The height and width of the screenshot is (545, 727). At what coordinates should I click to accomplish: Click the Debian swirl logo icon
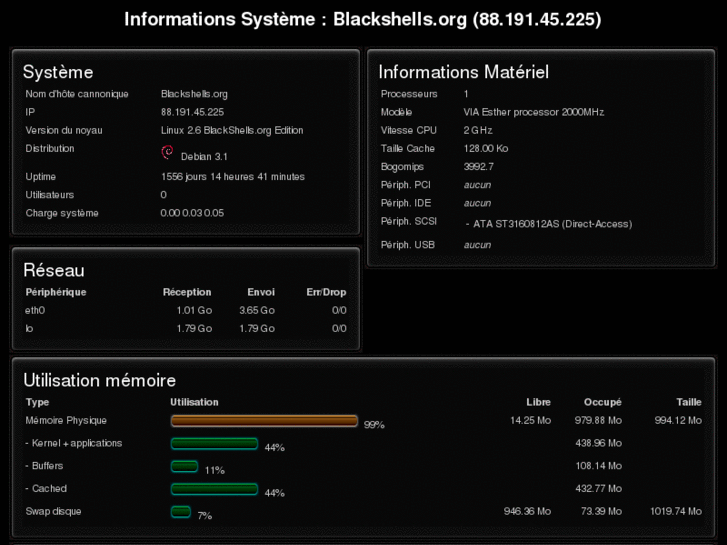[x=167, y=152]
